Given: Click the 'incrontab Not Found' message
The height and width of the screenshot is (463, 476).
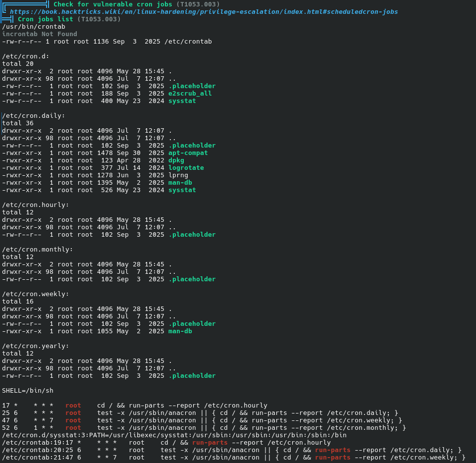Looking at the screenshot, I should (40, 34).
